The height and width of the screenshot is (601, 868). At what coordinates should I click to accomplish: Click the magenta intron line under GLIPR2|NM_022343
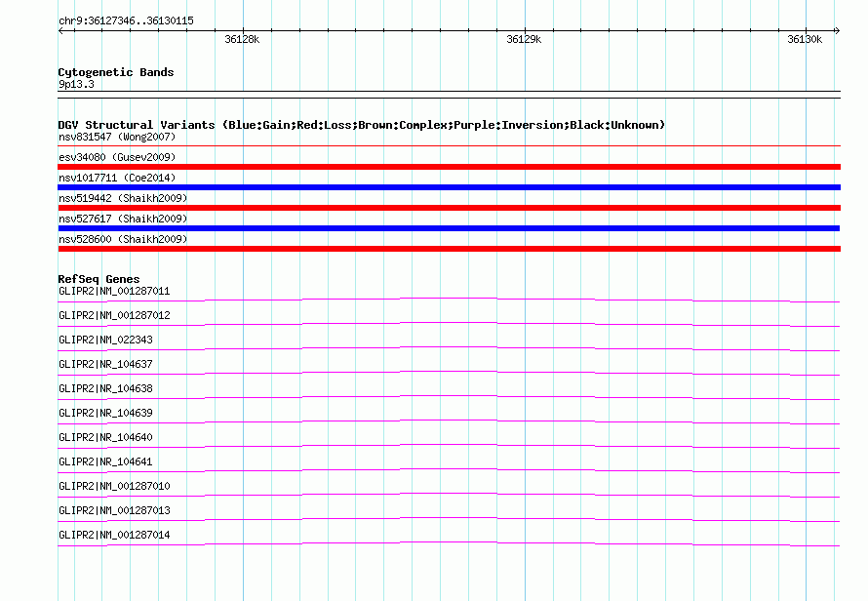coord(449,348)
